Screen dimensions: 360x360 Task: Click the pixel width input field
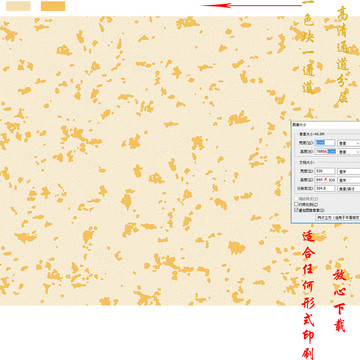[325, 143]
